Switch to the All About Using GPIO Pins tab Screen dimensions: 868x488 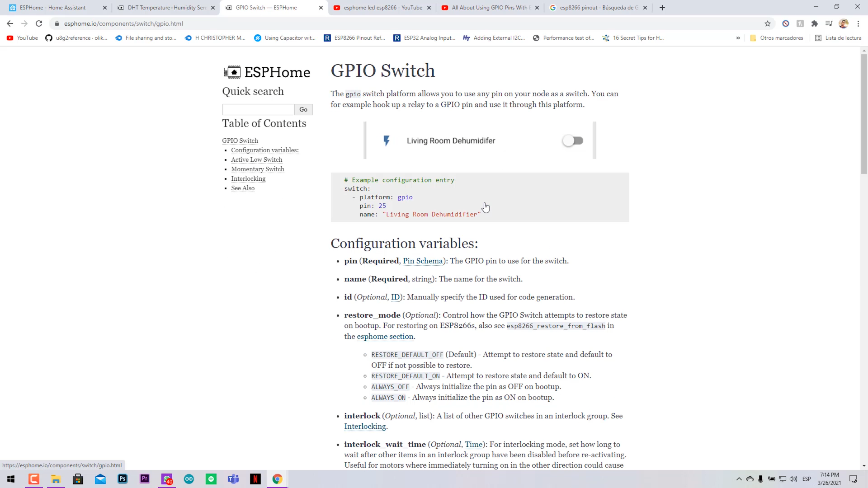coord(491,8)
